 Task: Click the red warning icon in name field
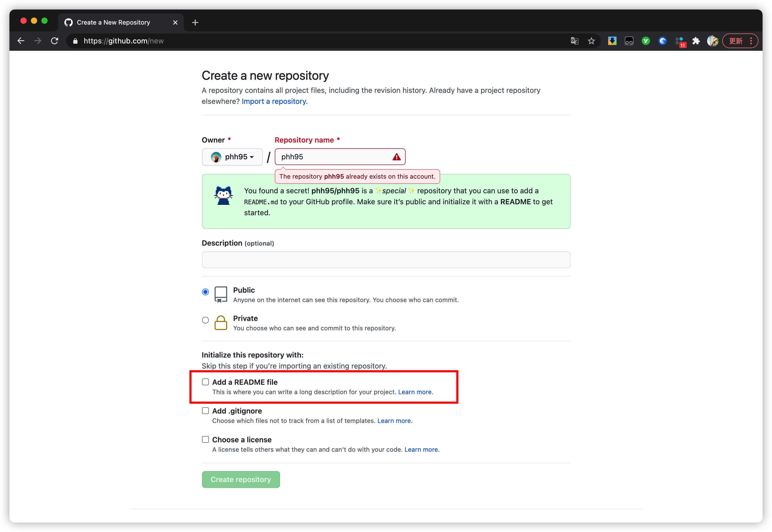tap(396, 157)
